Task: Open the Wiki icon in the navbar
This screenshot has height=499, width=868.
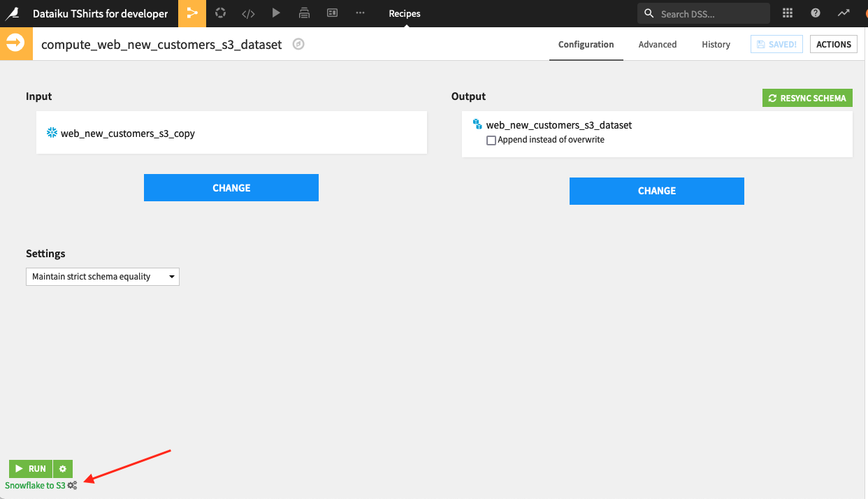Action: (304, 13)
